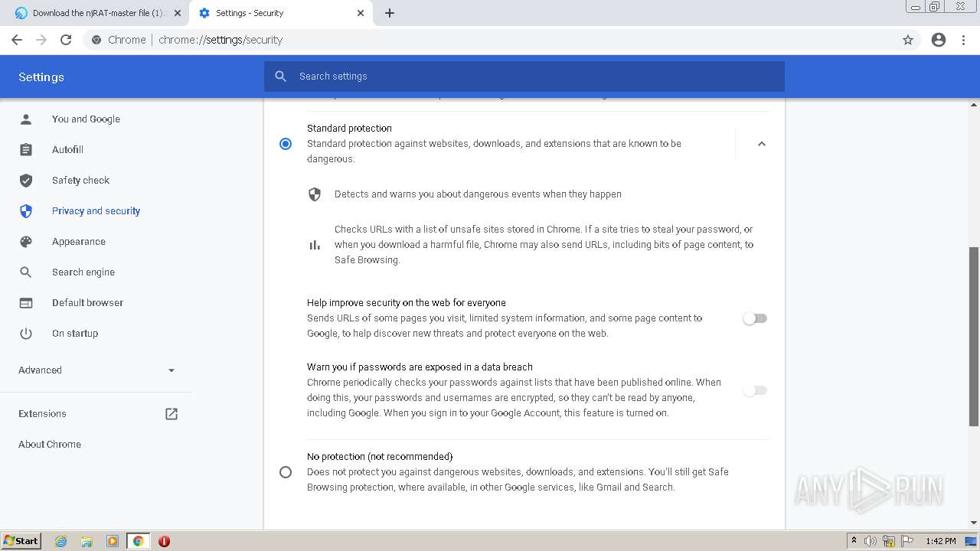
Task: Collapse the Standard protection details chevron
Action: (x=761, y=144)
